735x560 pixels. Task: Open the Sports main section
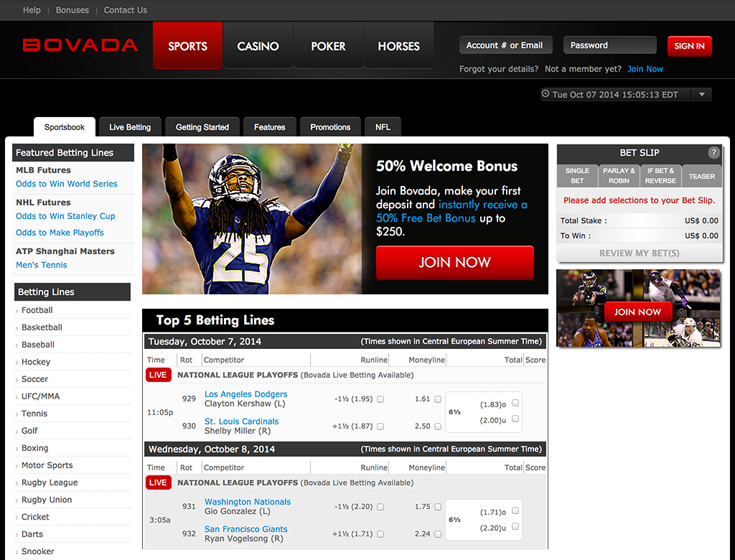(187, 45)
